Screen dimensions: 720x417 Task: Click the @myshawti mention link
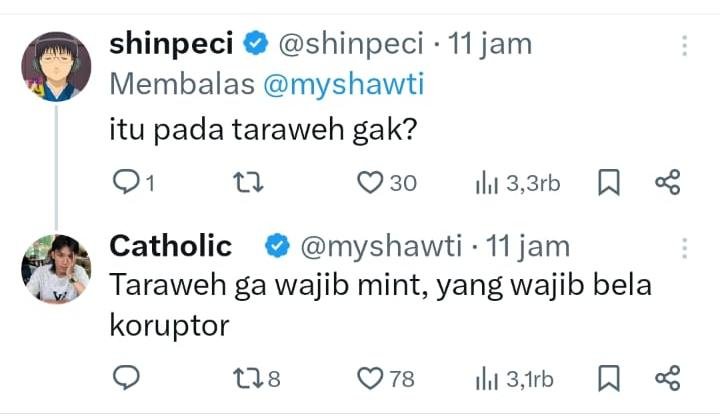tap(343, 85)
